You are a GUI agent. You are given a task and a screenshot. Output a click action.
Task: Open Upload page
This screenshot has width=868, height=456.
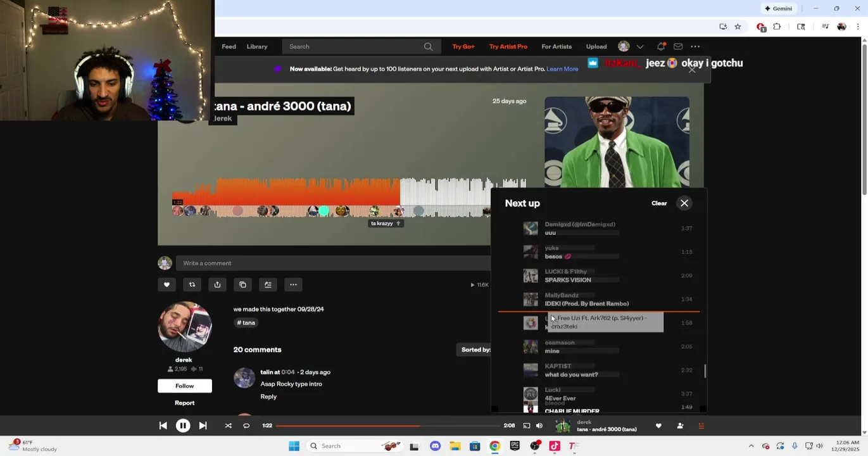596,46
